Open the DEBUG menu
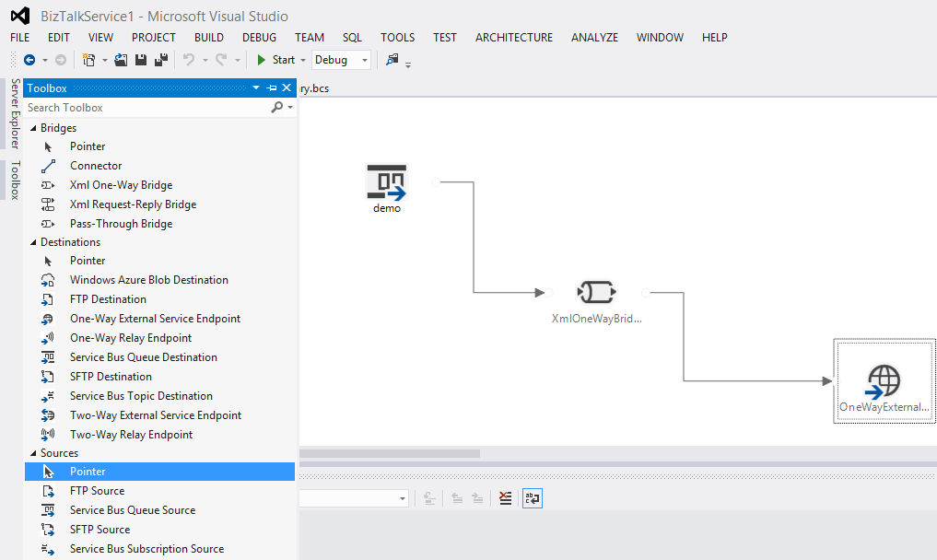The height and width of the screenshot is (560, 937). pyautogui.click(x=259, y=38)
